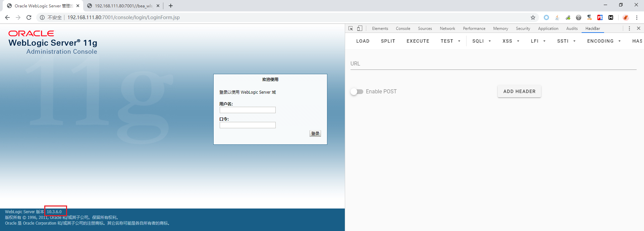This screenshot has height=231, width=644.
Task: Open the Security tab
Action: 523,29
